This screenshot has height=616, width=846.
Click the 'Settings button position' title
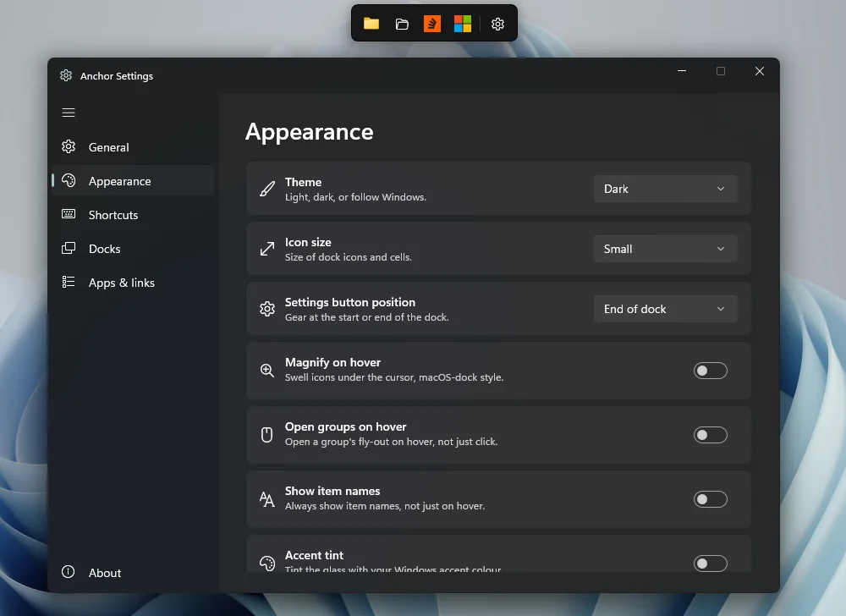coord(350,303)
